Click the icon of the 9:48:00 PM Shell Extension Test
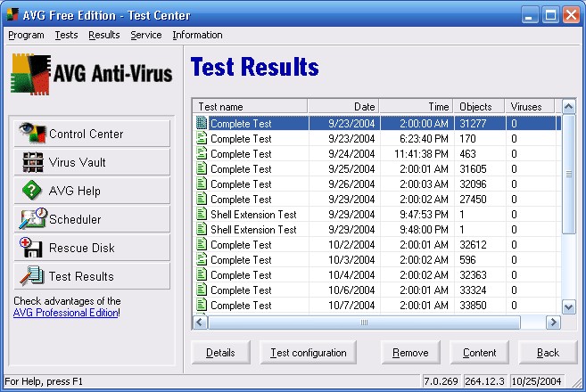 coord(202,229)
